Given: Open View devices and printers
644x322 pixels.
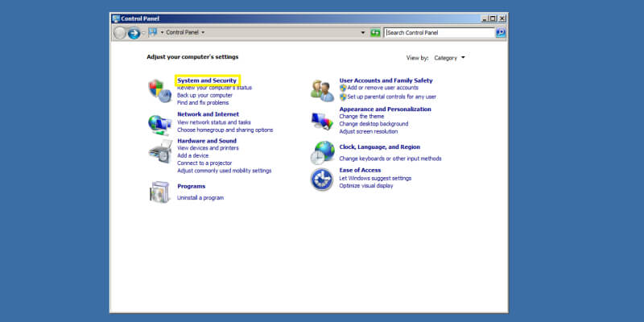Looking at the screenshot, I should tap(208, 148).
